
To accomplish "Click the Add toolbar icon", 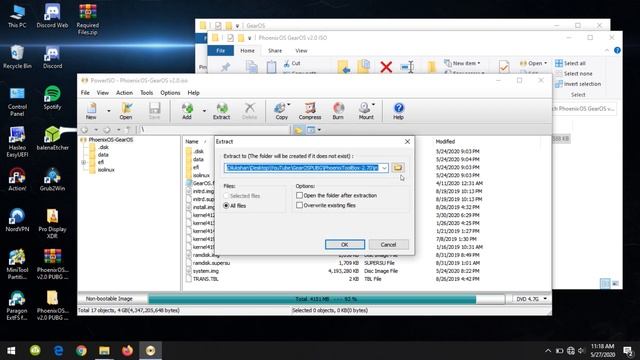I will (187, 111).
